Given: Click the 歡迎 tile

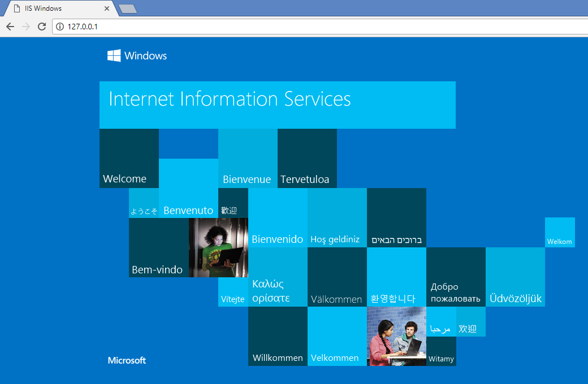Looking at the screenshot, I should click(234, 203).
